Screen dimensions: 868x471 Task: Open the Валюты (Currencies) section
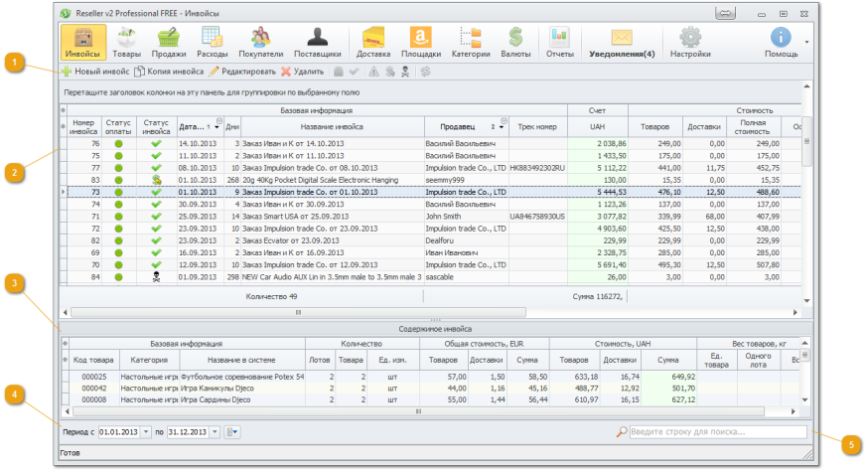[x=516, y=42]
